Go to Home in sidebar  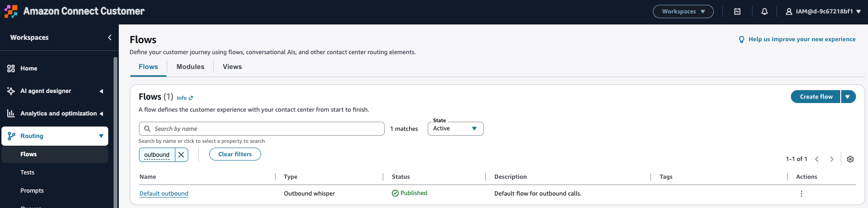pos(29,69)
